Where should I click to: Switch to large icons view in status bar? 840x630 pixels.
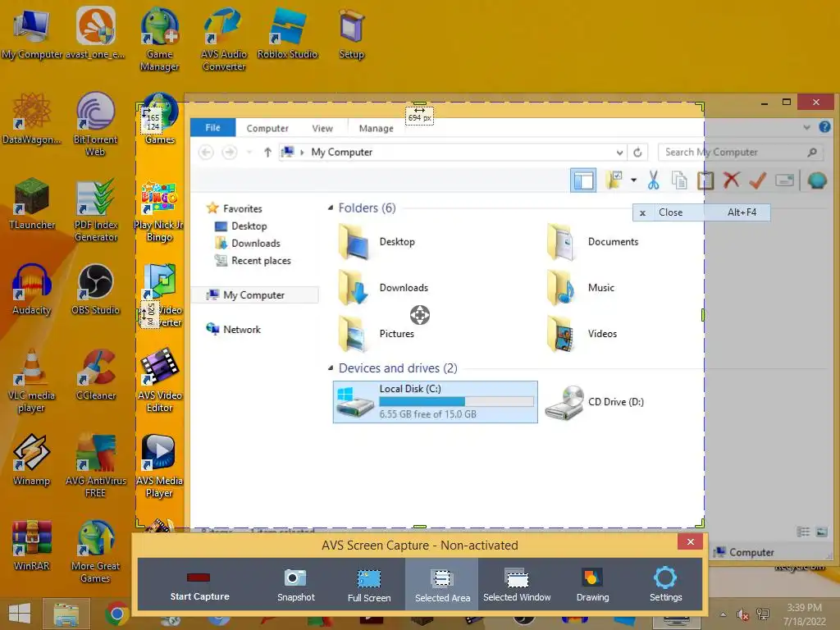[x=821, y=532]
